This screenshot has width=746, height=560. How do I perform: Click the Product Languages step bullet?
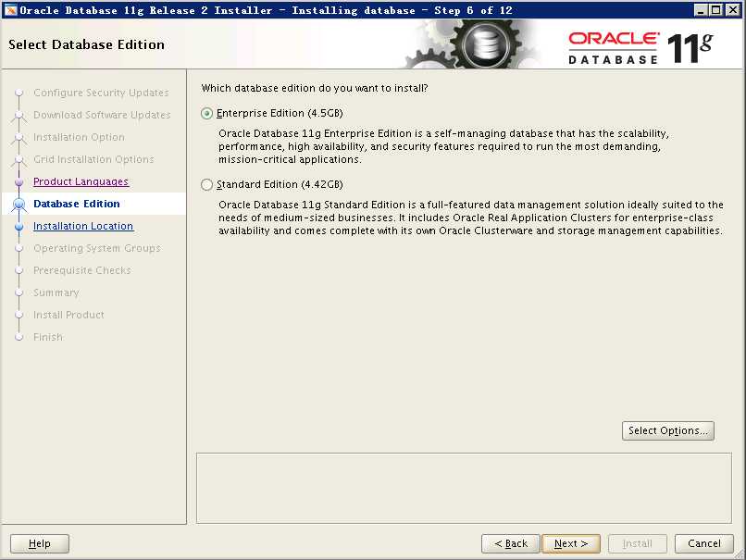(19, 181)
